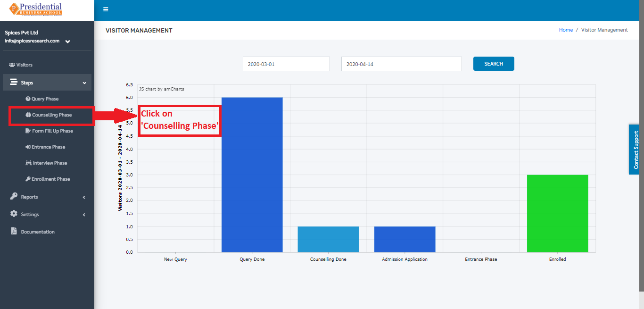
Task: Open Counselling Phase in the sidebar
Action: click(x=48, y=115)
